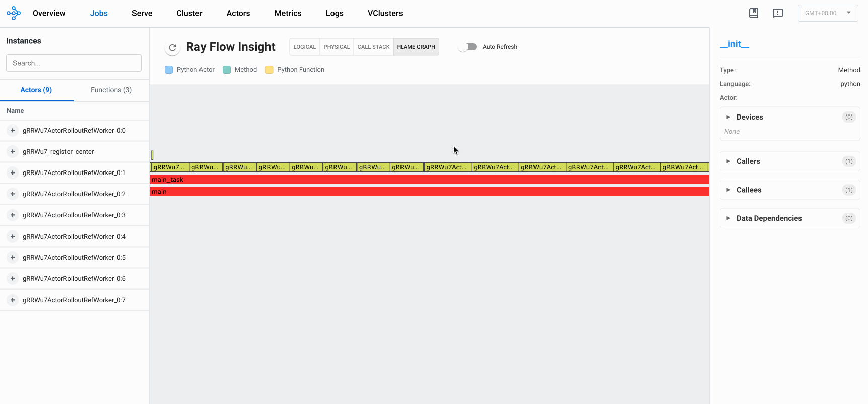
Task: Click the refresh icon beside Ray Flow Insight
Action: click(172, 47)
